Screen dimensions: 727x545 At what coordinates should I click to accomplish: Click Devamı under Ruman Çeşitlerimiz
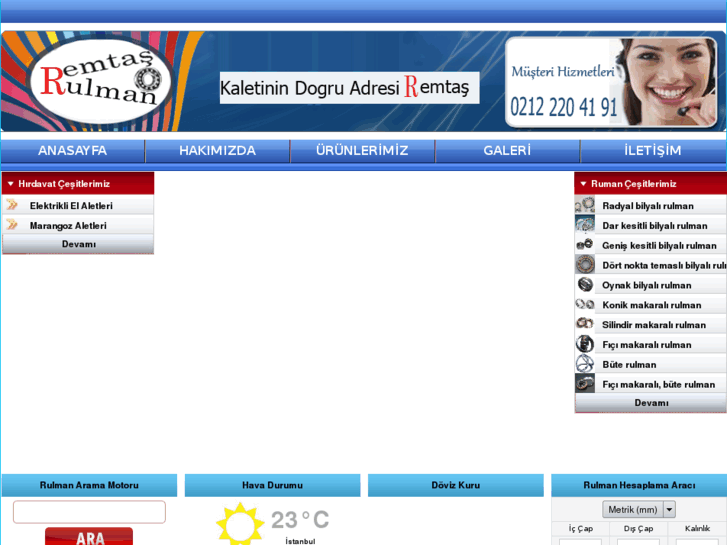[651, 403]
